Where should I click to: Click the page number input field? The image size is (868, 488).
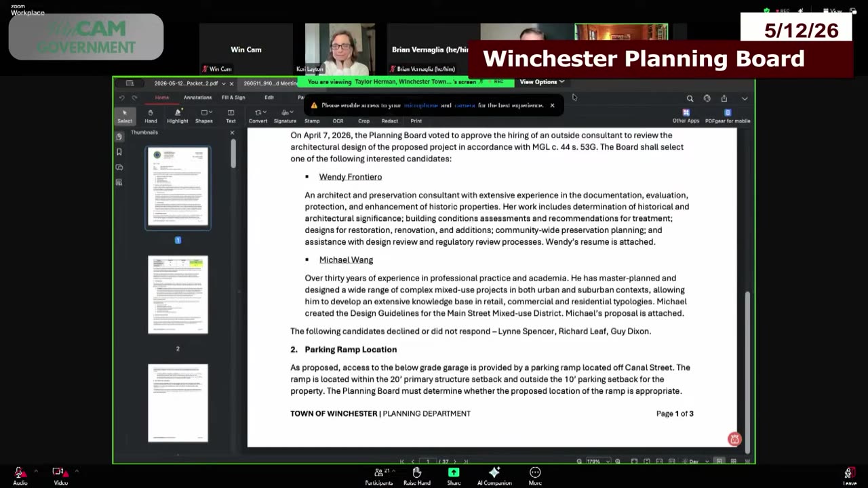[x=429, y=461]
